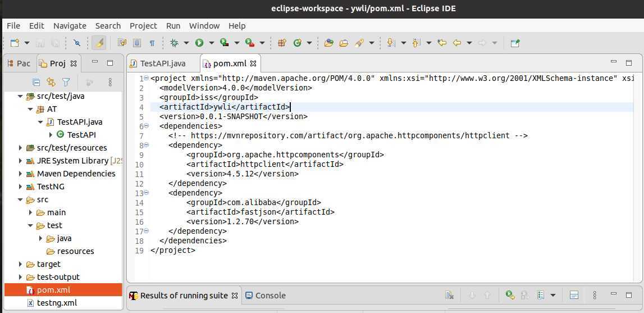Click the Pin Editor icon
Screen dimensions: 644x313
pyautogui.click(x=515, y=43)
